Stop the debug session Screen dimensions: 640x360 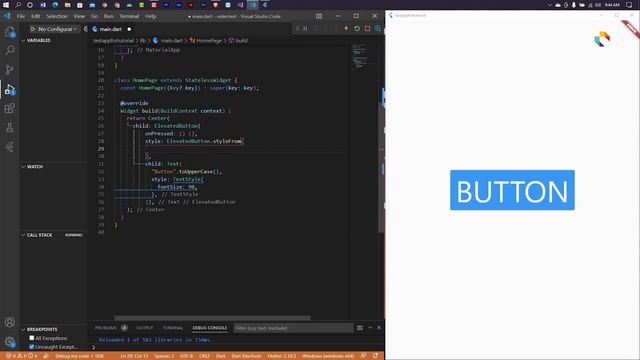[x=367, y=29]
